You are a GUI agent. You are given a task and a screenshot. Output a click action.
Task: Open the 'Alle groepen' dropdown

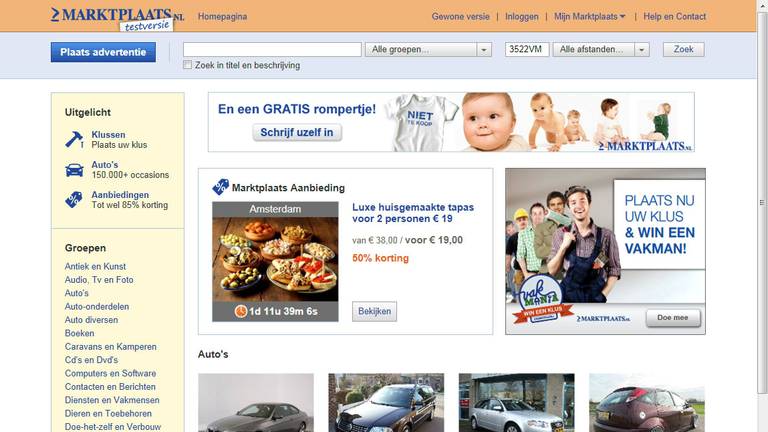[x=428, y=49]
